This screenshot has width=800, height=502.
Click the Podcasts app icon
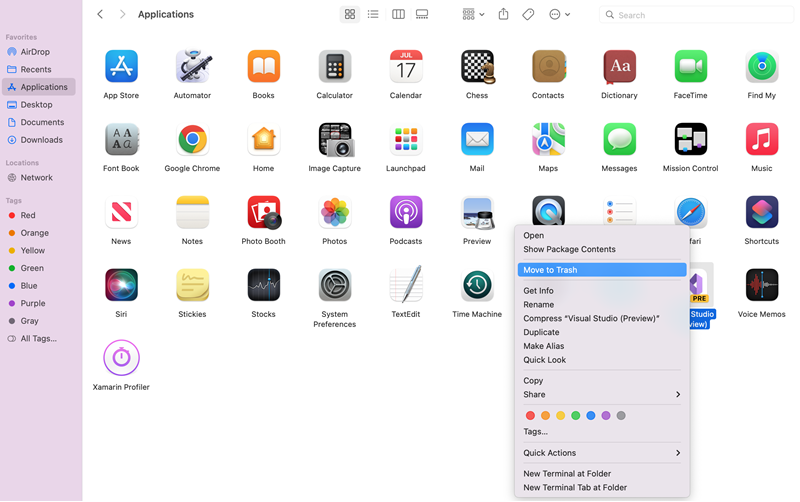(x=406, y=212)
